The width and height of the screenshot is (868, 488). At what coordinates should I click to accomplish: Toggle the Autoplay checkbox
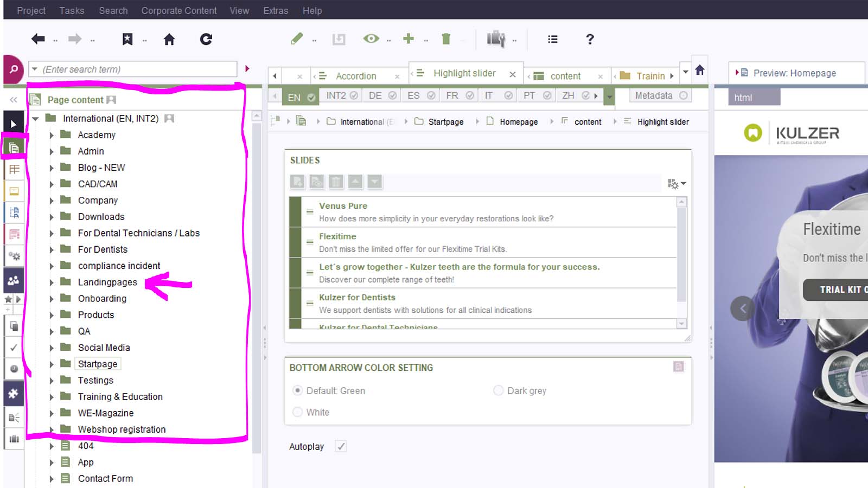coord(341,446)
